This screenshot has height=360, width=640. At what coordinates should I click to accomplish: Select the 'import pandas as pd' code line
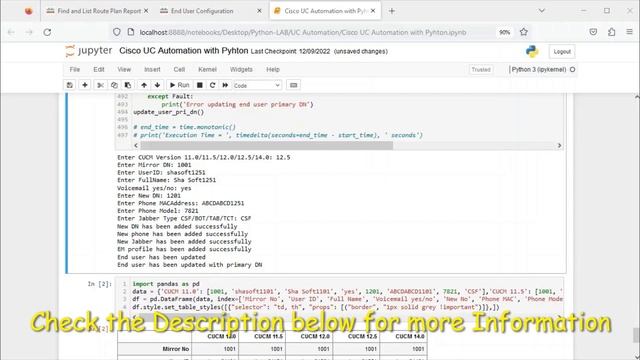[x=166, y=284]
